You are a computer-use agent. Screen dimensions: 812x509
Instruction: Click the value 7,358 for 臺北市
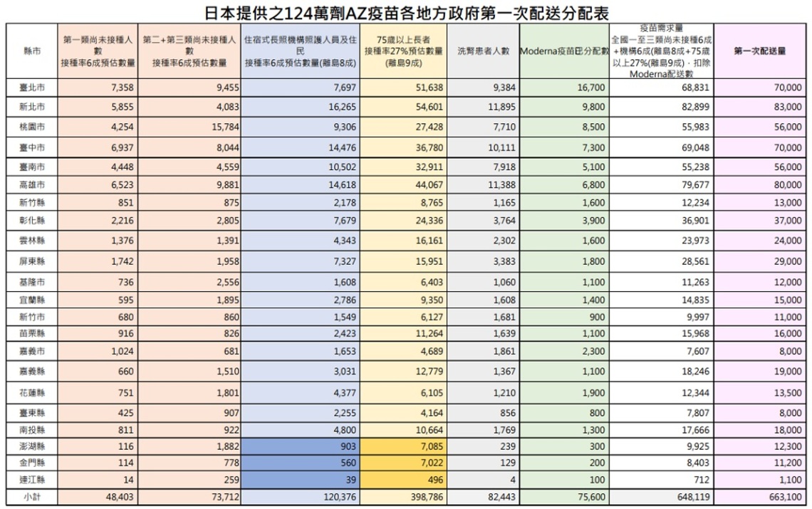point(123,88)
